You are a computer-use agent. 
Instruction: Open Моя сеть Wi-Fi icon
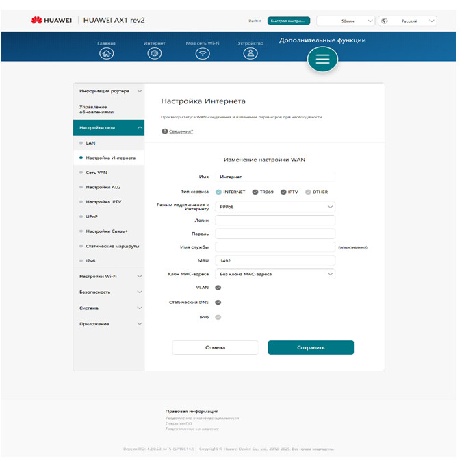coord(203,53)
